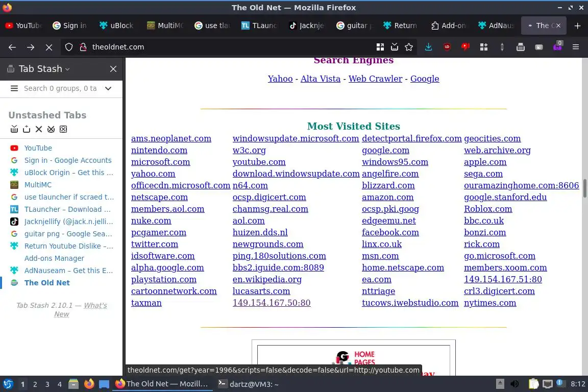Open the volume control in system tray

click(x=514, y=384)
